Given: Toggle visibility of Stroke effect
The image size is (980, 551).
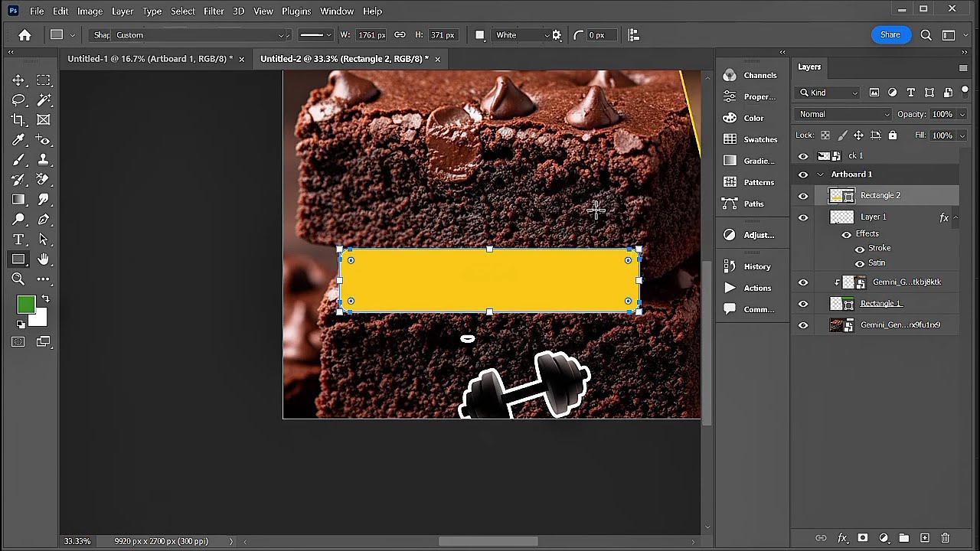Looking at the screenshot, I should [860, 249].
